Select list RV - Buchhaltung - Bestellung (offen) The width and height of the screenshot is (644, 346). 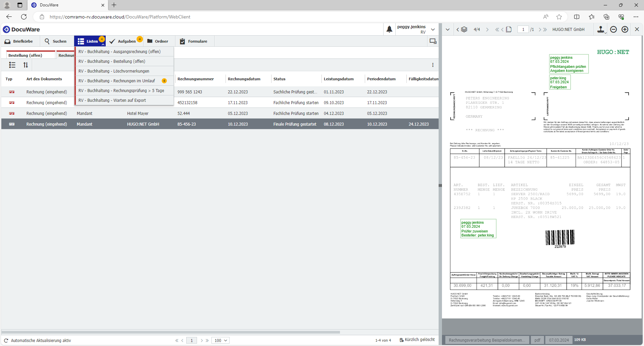pos(124,61)
